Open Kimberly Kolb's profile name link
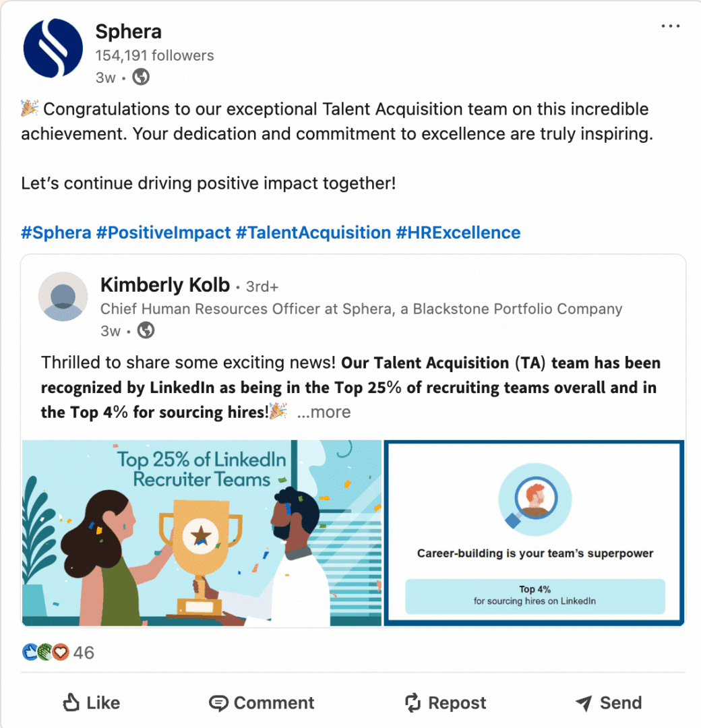 [x=164, y=284]
